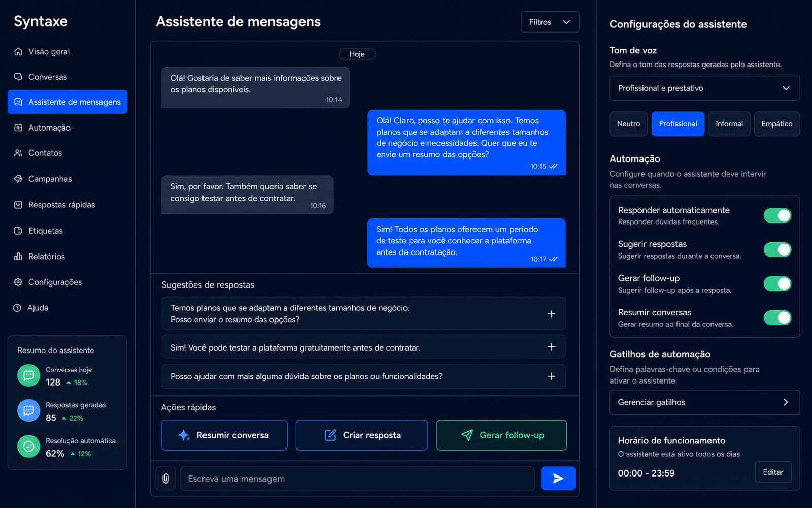Viewport: 812px width, 508px height.
Task: Click the Resumir conversa button
Action: click(x=224, y=435)
